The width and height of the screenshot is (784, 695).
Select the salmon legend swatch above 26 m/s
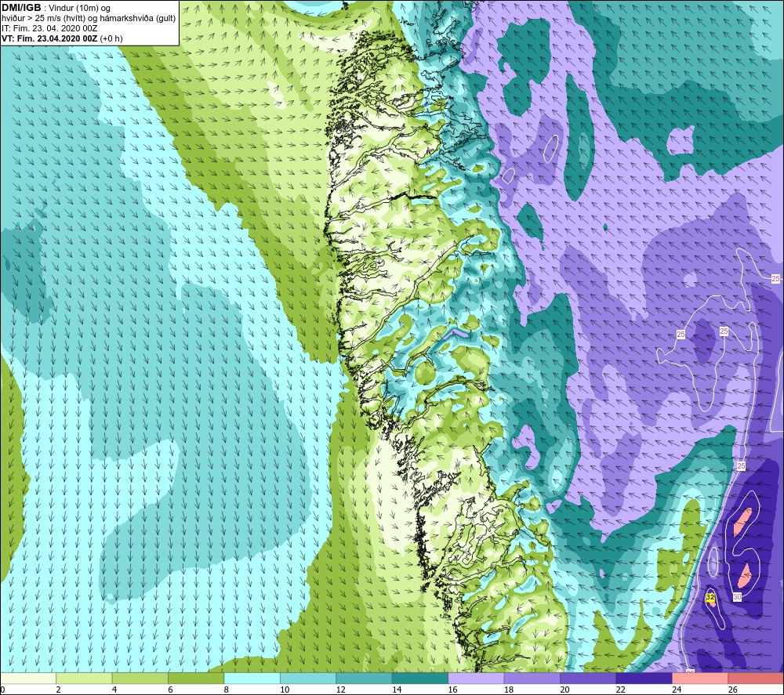coord(756,678)
